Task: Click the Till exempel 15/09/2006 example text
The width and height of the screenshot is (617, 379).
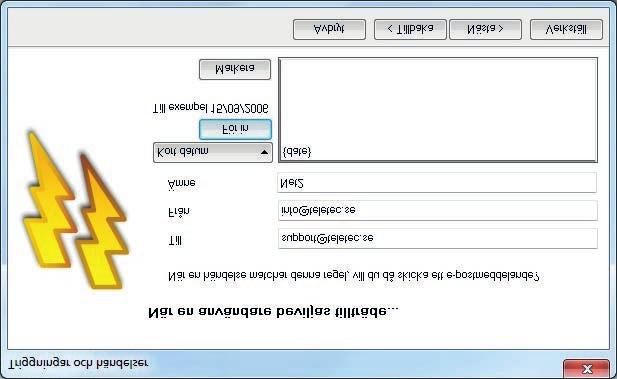Action: pos(211,108)
